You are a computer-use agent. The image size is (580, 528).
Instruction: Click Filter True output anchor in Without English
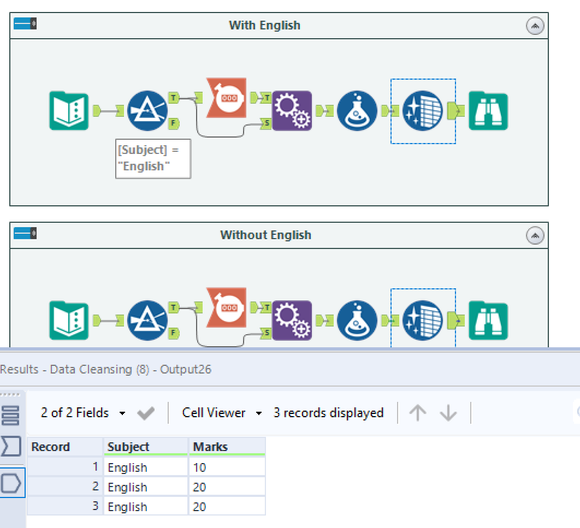click(174, 307)
